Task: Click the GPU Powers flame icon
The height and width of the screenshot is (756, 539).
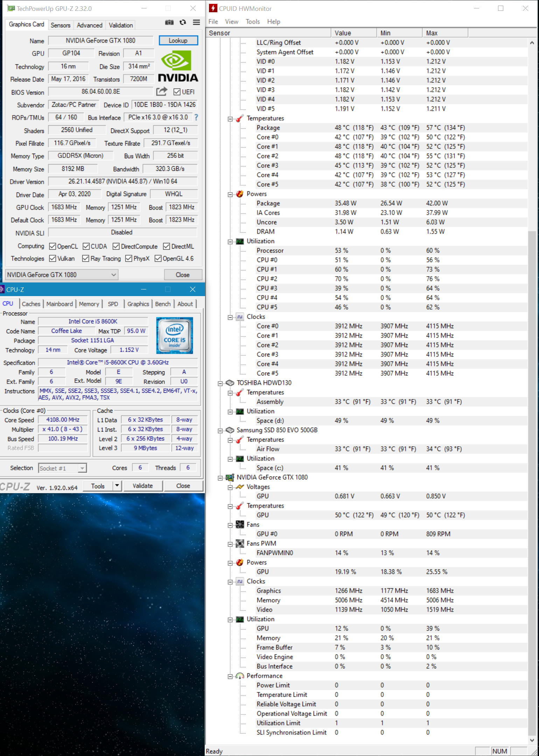Action: coord(240,562)
